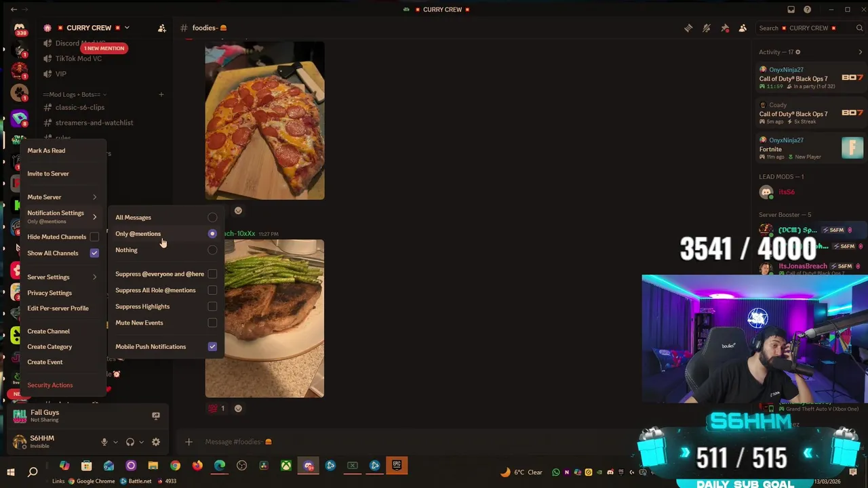Mute the microphone in user panel
The width and height of the screenshot is (868, 488).
pyautogui.click(x=104, y=442)
